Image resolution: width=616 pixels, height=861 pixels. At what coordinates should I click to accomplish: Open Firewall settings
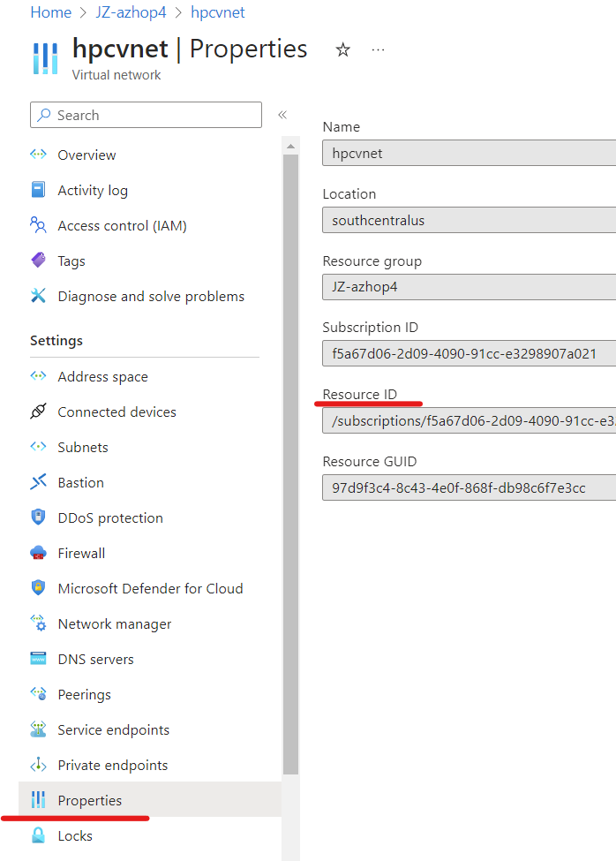(150, 553)
